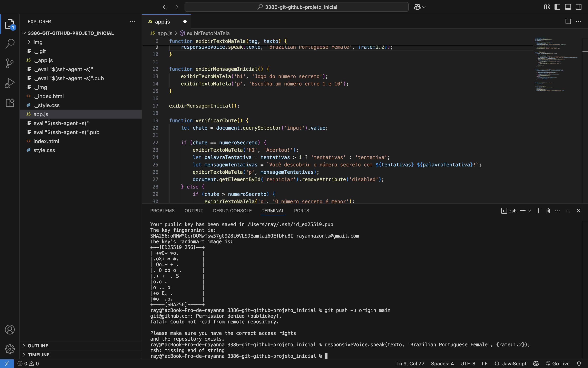Open the remote window indicator in status bar
The height and width of the screenshot is (368, 588).
pos(7,363)
